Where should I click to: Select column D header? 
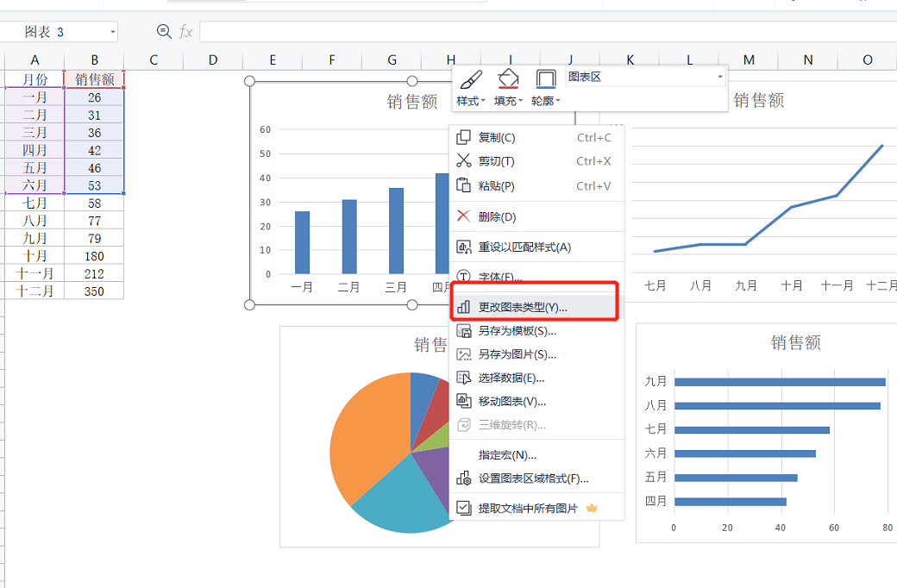(213, 60)
